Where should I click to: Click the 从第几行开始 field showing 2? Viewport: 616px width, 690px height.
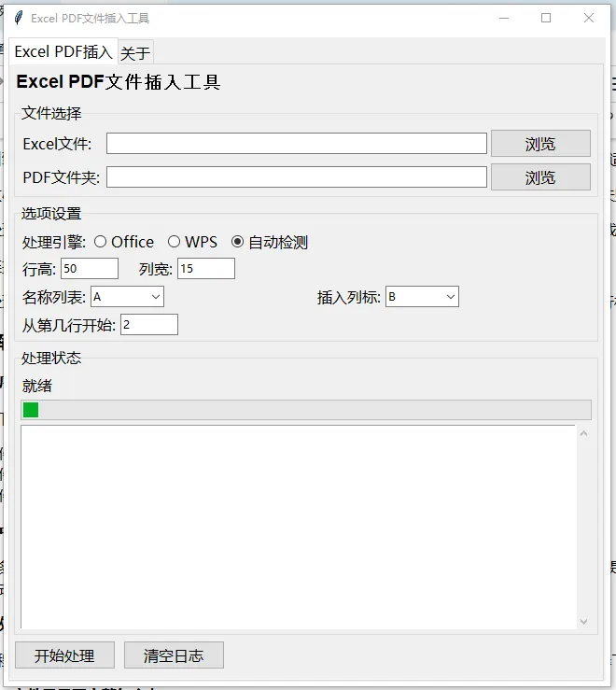click(x=149, y=325)
